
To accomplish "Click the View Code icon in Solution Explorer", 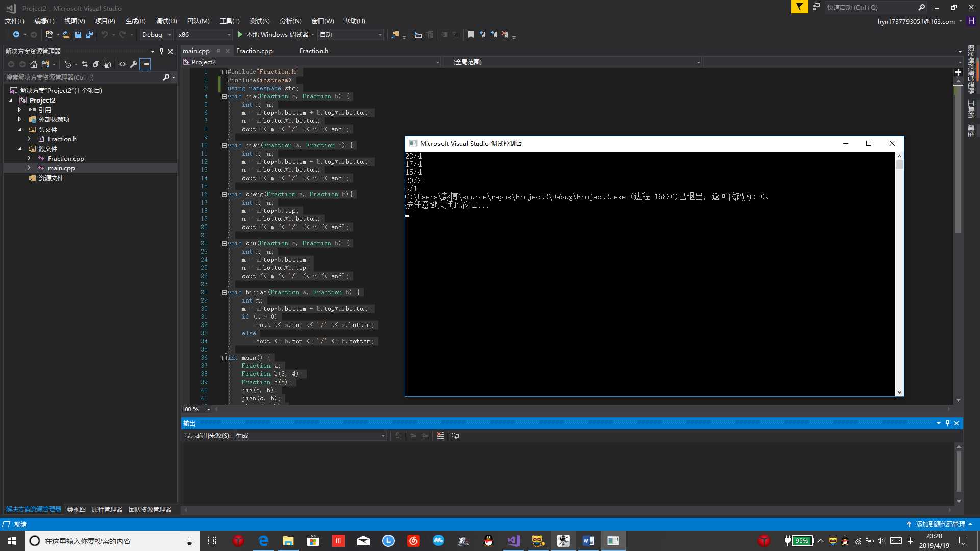I will click(x=122, y=64).
